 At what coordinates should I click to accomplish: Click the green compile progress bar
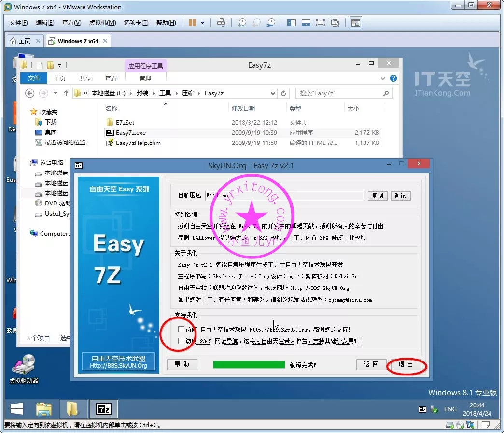249,364
